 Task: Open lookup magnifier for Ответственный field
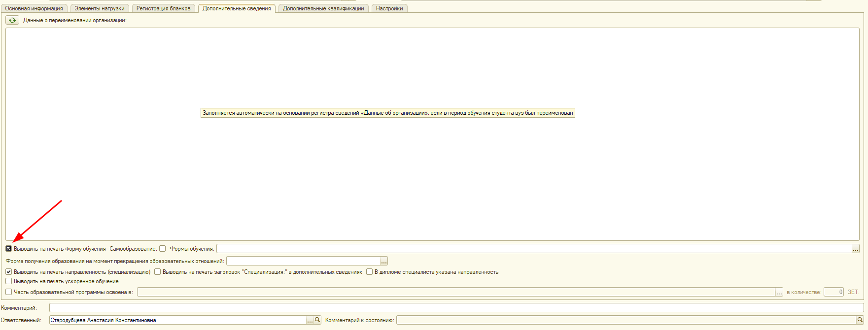[317, 320]
